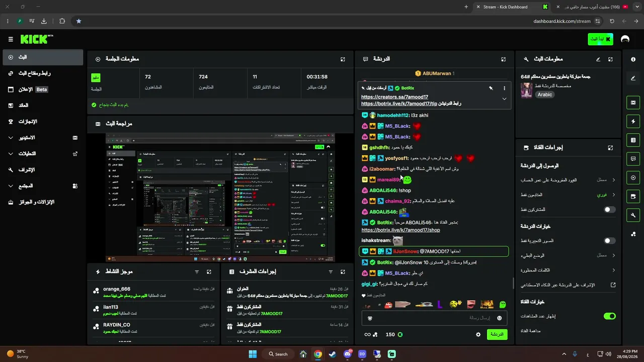
Task: Toggle للمشتركون فقط subscribers-only chat
Action: coord(609,209)
